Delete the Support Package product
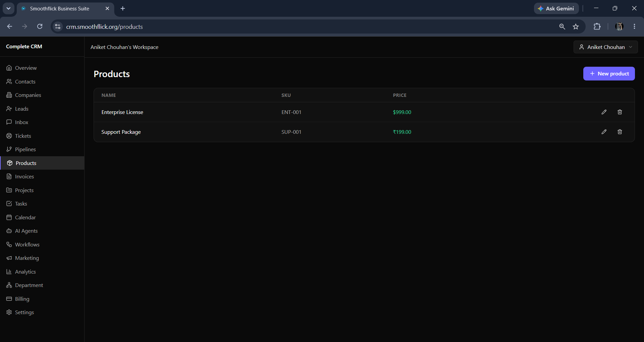The width and height of the screenshot is (644, 342). (x=620, y=132)
